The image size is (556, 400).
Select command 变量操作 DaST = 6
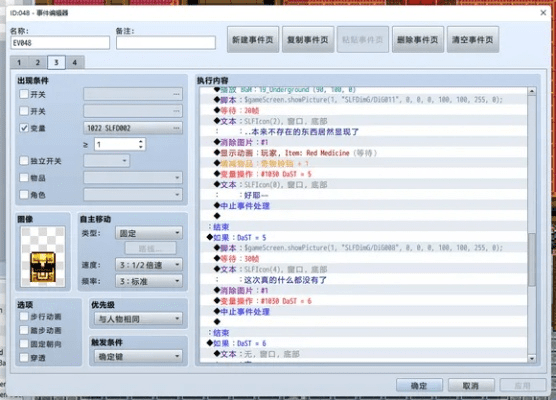[x=363, y=301]
